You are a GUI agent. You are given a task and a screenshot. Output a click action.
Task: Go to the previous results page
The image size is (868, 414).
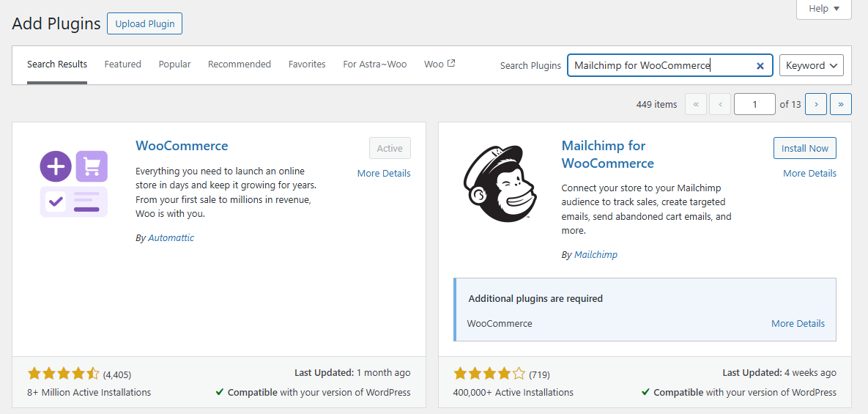[720, 104]
